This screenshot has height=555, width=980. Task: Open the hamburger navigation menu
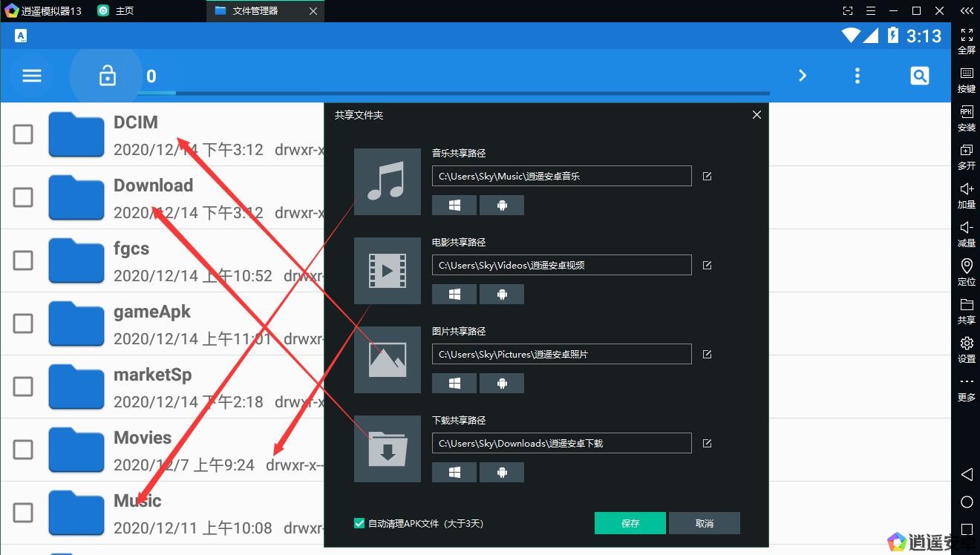point(31,75)
